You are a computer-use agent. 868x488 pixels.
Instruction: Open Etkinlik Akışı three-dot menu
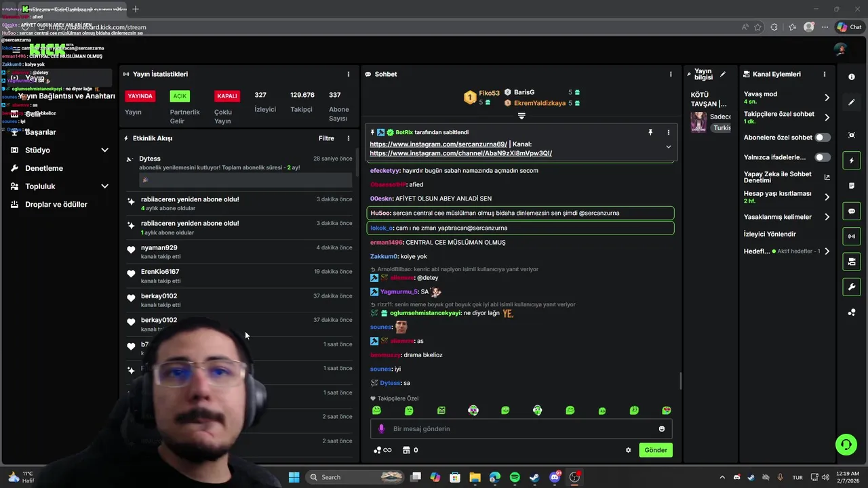pyautogui.click(x=349, y=138)
